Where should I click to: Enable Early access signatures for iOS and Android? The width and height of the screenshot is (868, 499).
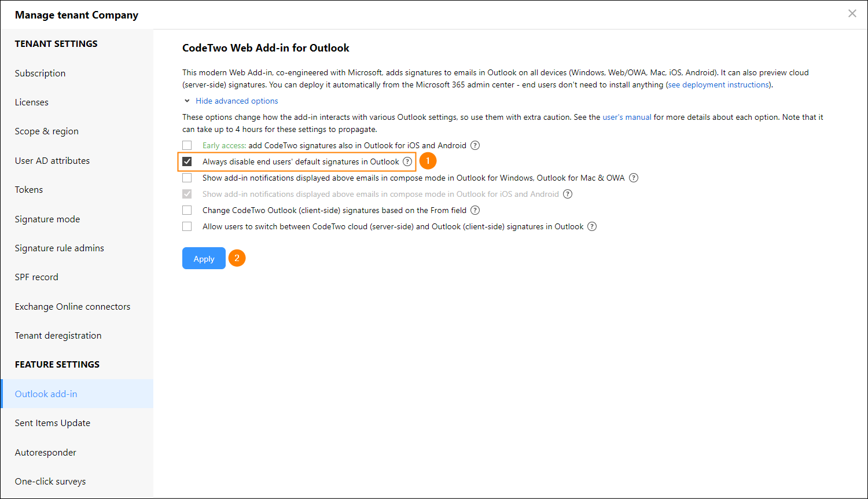coord(187,145)
